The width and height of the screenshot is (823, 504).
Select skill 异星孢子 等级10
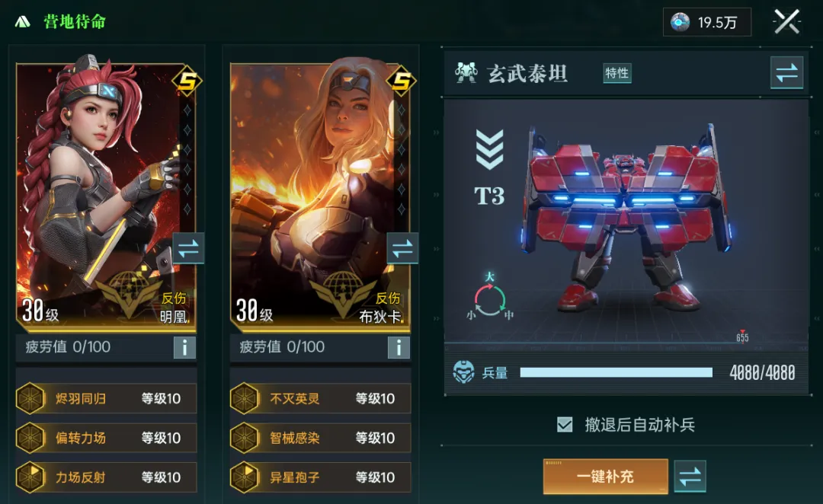321,477
